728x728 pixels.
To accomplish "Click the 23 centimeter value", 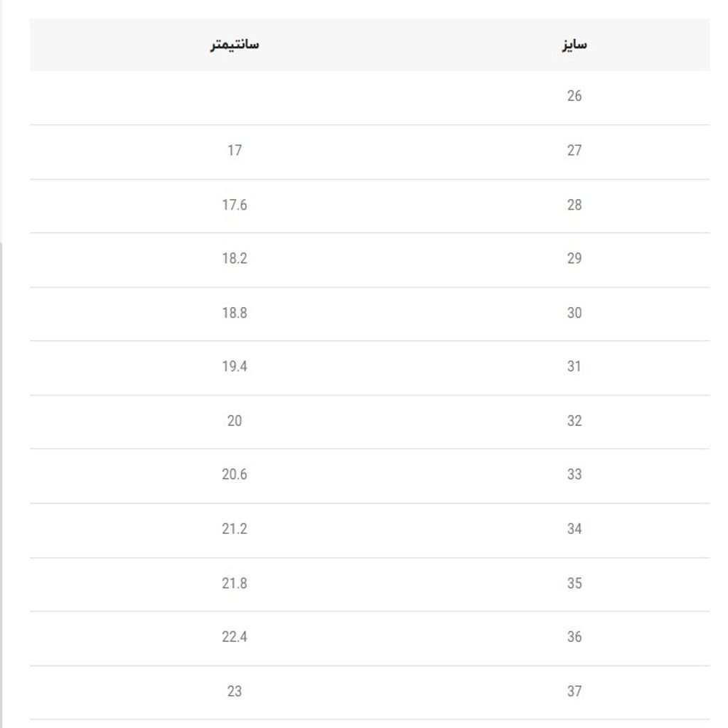I will (x=235, y=691).
